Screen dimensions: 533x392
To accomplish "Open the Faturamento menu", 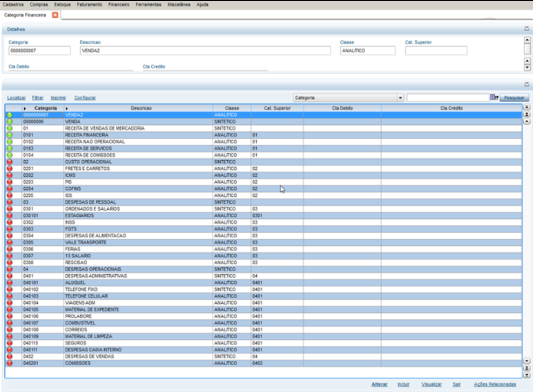I will [89, 5].
